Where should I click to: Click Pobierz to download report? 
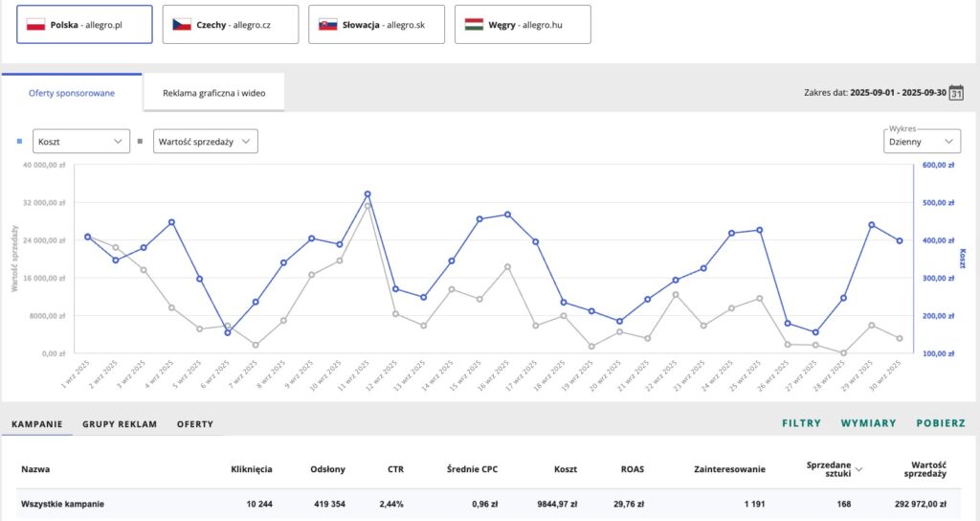pyautogui.click(x=940, y=422)
